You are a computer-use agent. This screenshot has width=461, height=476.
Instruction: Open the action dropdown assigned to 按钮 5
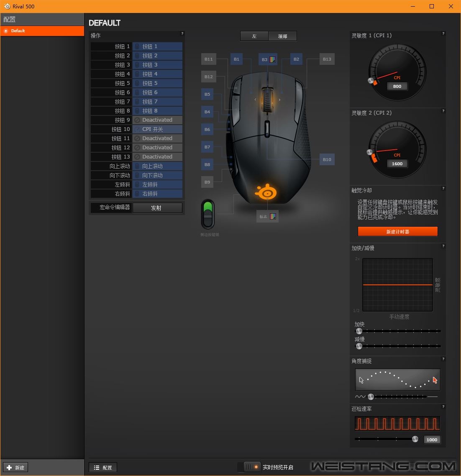[158, 83]
